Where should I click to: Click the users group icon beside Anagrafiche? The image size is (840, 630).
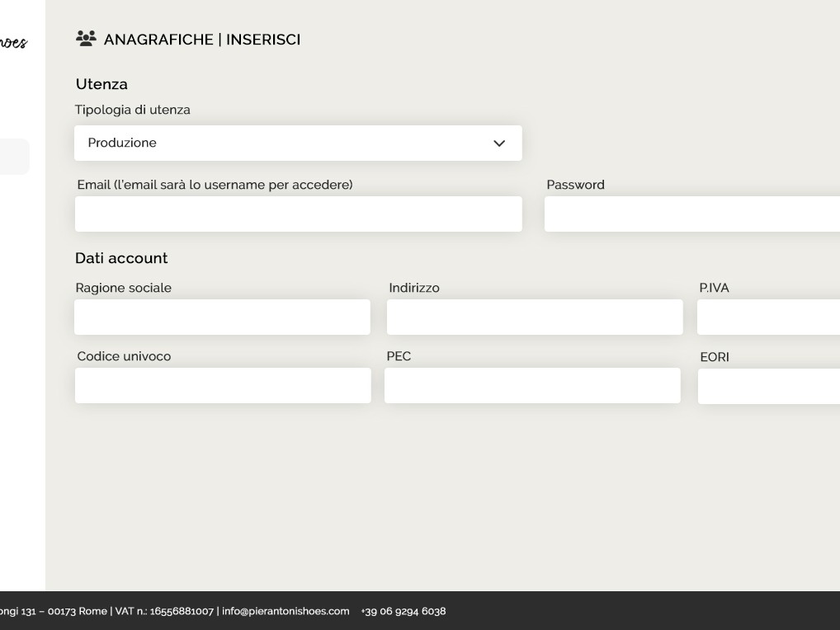point(86,38)
